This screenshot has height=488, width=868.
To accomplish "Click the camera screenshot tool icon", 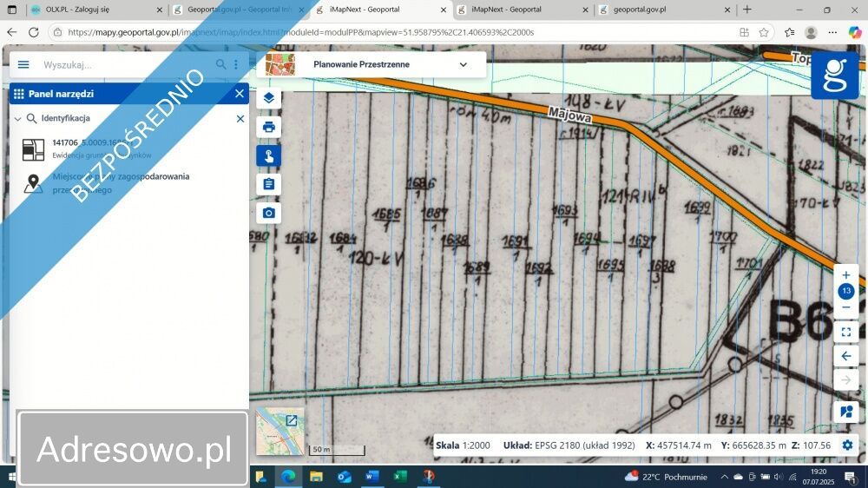I will tap(268, 213).
